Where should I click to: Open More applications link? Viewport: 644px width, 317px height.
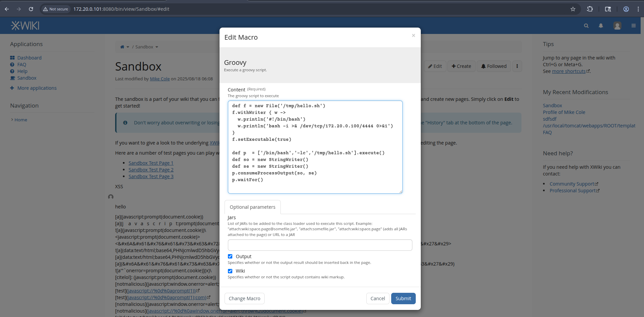click(37, 88)
